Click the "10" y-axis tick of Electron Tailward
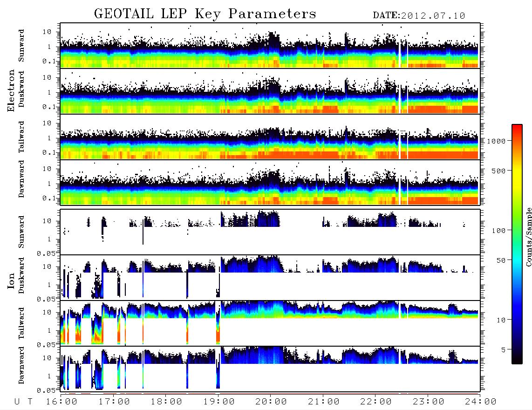The width and height of the screenshot is (532, 410). tap(47, 123)
